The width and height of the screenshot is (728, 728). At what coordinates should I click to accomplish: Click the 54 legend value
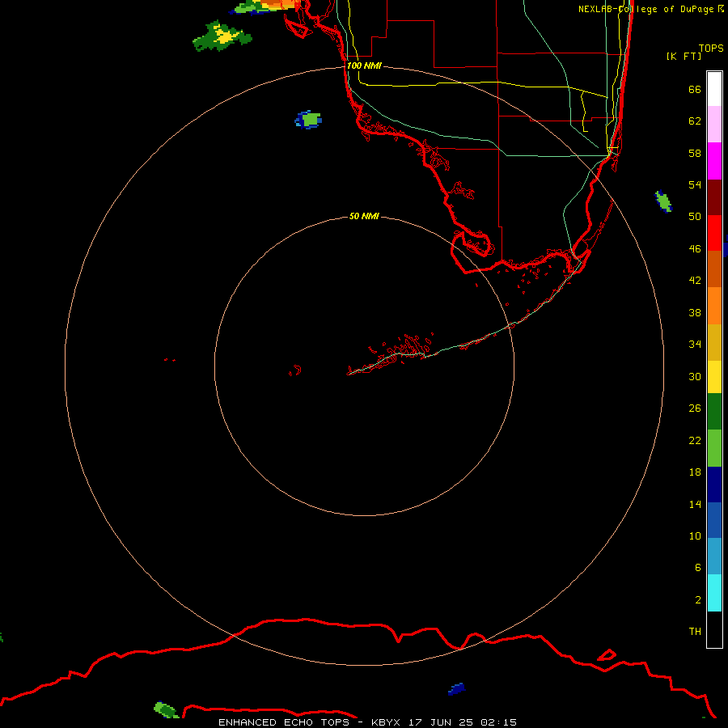coord(695,184)
